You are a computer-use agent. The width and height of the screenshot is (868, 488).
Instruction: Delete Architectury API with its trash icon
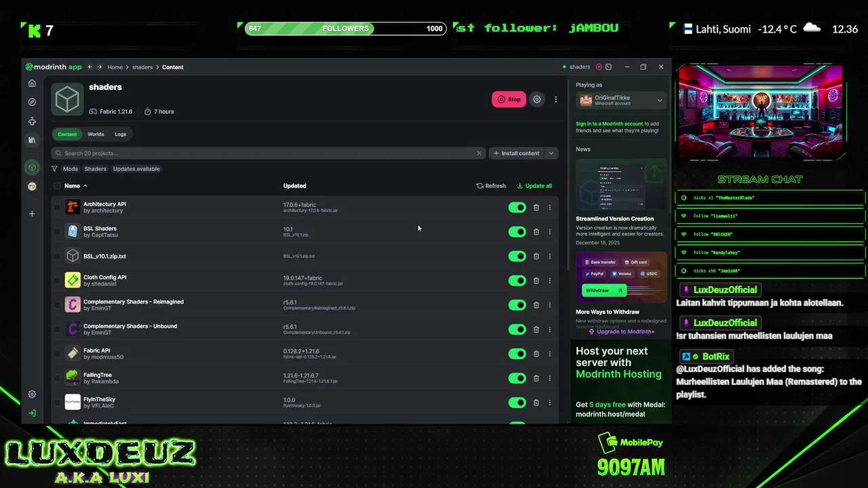(x=536, y=207)
